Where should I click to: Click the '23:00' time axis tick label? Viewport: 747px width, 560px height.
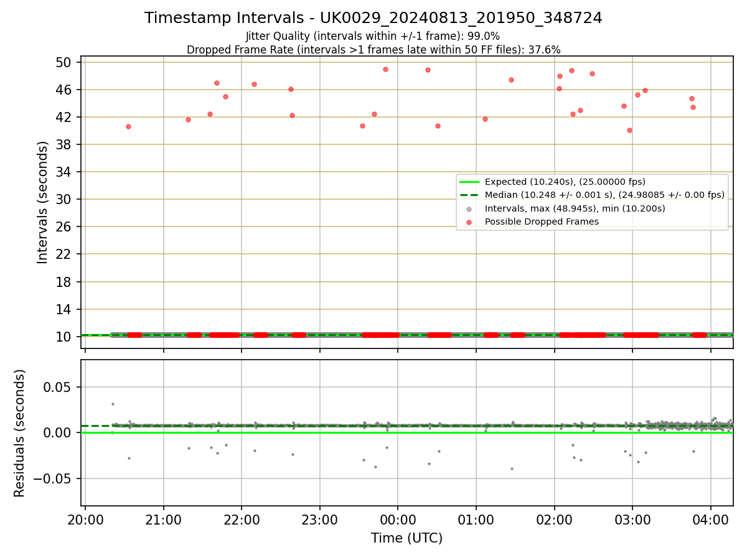coord(320,519)
